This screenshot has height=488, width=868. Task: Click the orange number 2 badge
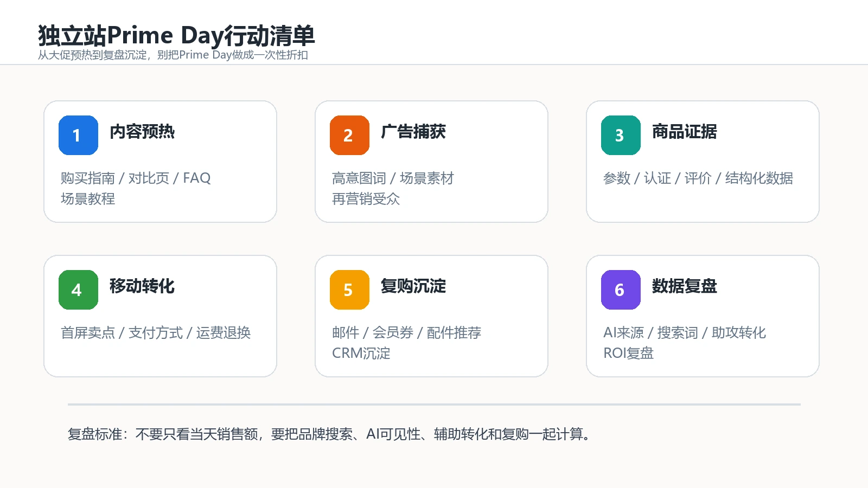(349, 135)
